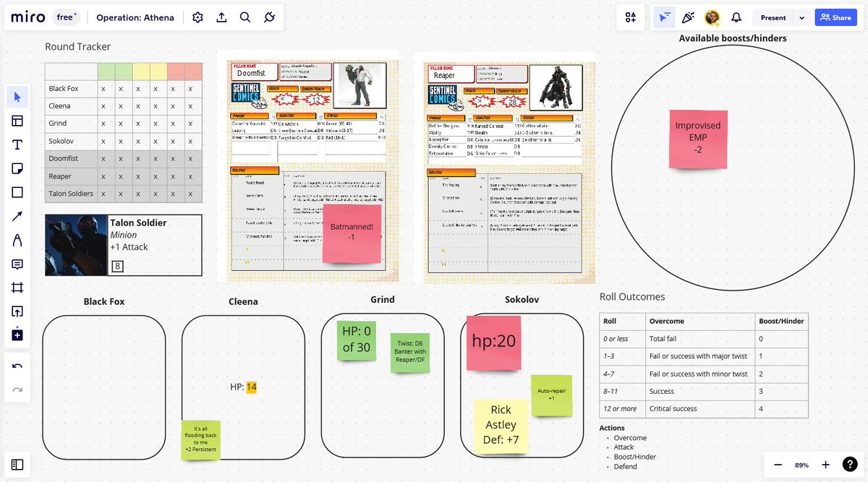Select the Auto-repair +1 sticky note
Screen dimensions: 868x482
tap(552, 395)
